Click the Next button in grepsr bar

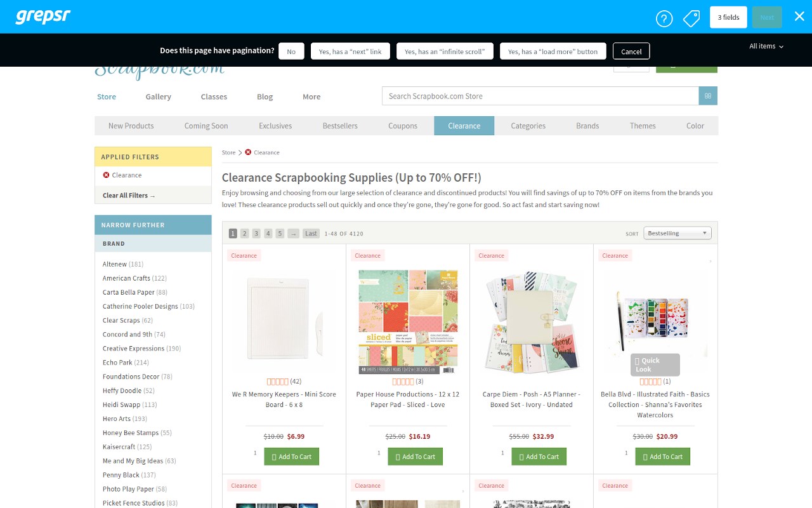(767, 17)
